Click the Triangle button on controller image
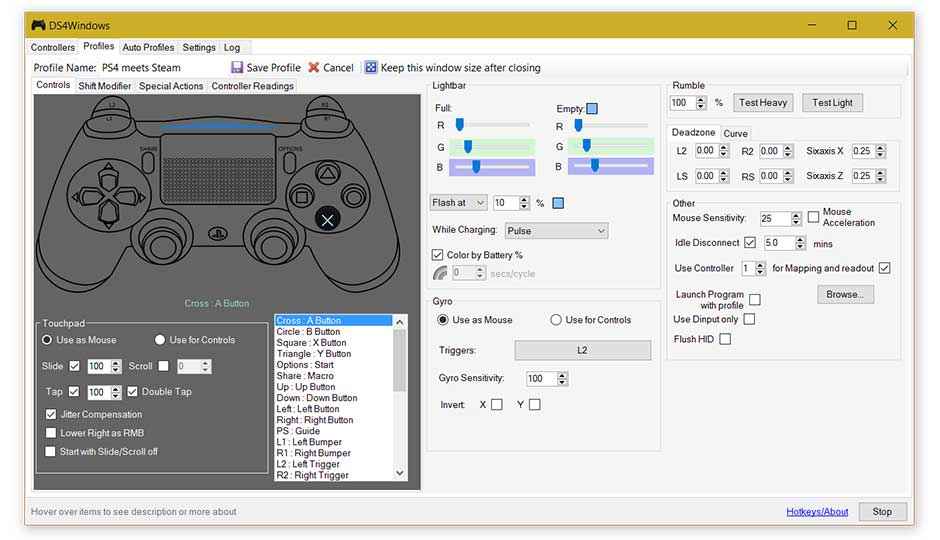The image size is (940, 540). click(x=327, y=174)
